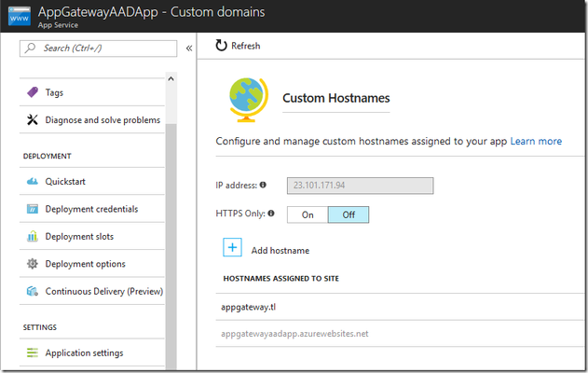Open the Tags menu item
The width and height of the screenshot is (588, 373).
(92, 92)
